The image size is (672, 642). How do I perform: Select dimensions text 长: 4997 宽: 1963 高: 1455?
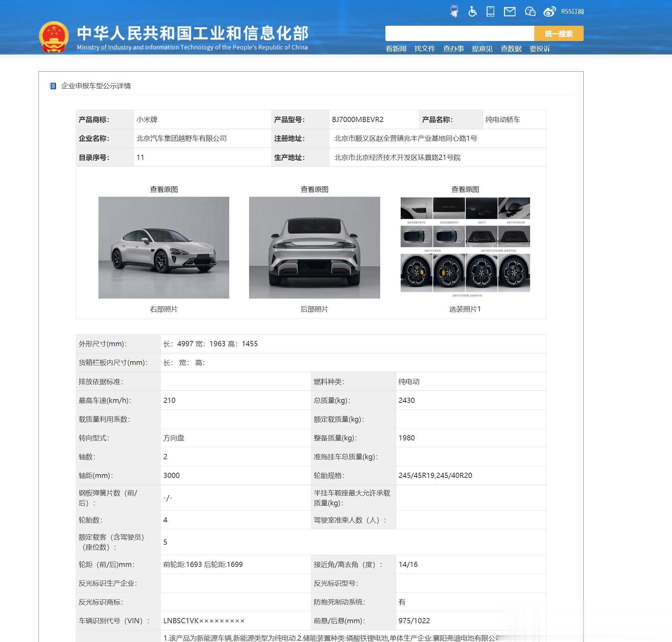(210, 344)
